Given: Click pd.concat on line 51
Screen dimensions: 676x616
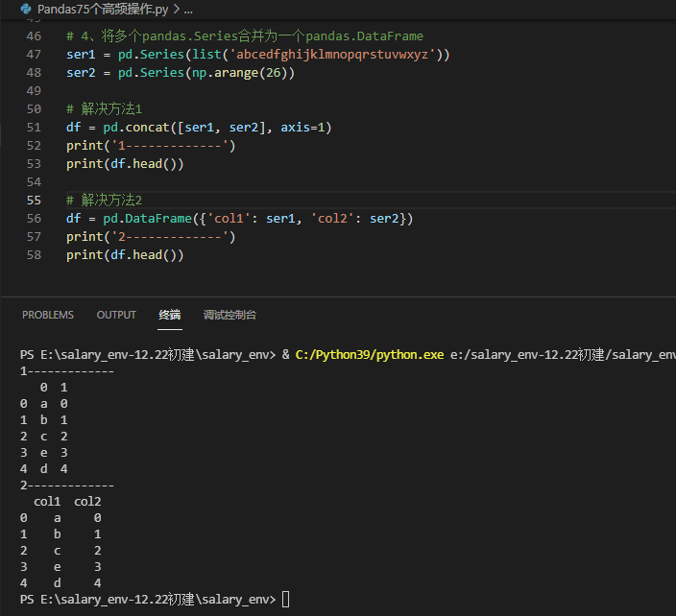Looking at the screenshot, I should click(136, 128).
